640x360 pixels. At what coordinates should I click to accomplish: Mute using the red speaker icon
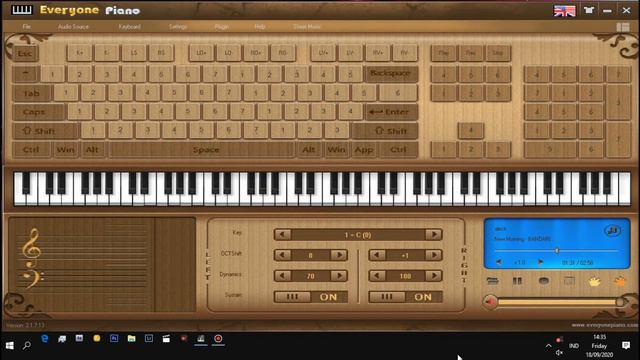pos(490,302)
